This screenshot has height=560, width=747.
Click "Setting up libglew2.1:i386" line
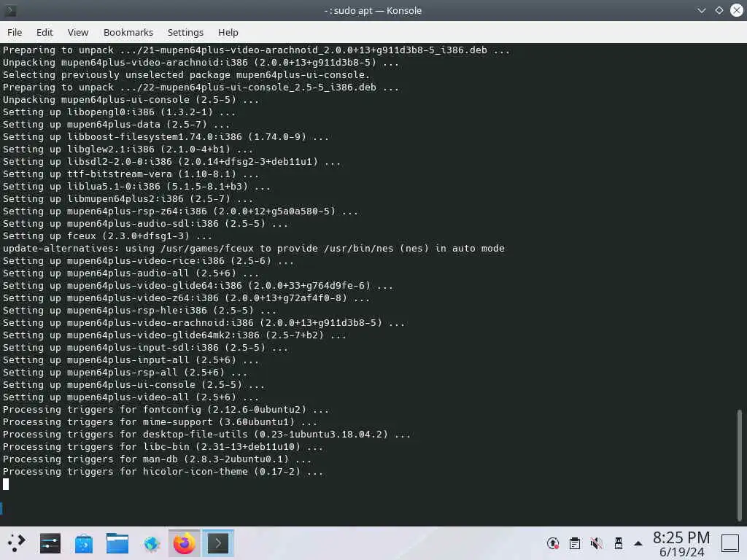coord(128,149)
